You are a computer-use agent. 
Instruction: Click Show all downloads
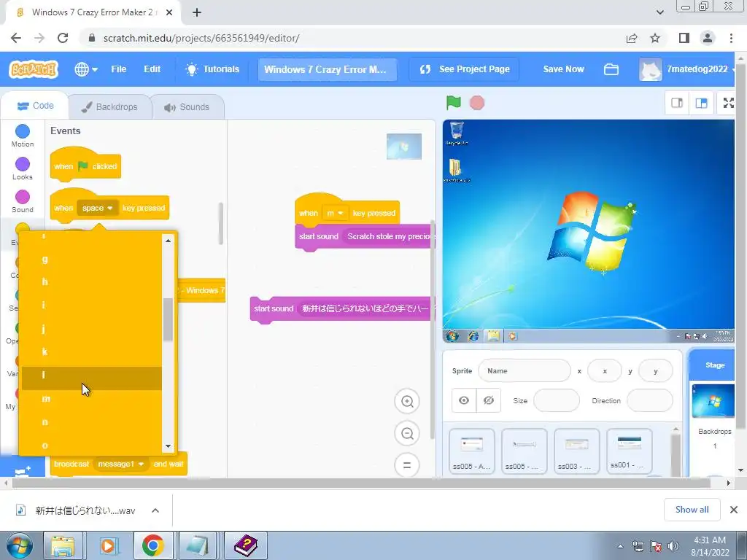pyautogui.click(x=692, y=510)
